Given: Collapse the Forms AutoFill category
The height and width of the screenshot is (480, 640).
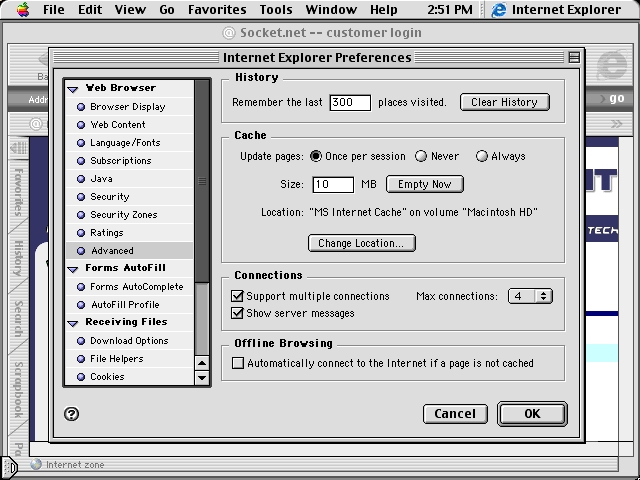Looking at the screenshot, I should coord(73,269).
